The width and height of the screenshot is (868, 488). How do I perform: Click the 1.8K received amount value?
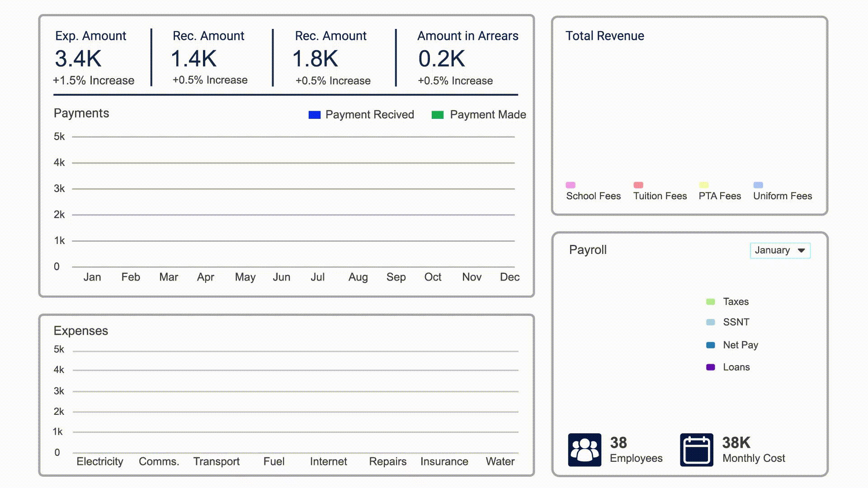[316, 59]
